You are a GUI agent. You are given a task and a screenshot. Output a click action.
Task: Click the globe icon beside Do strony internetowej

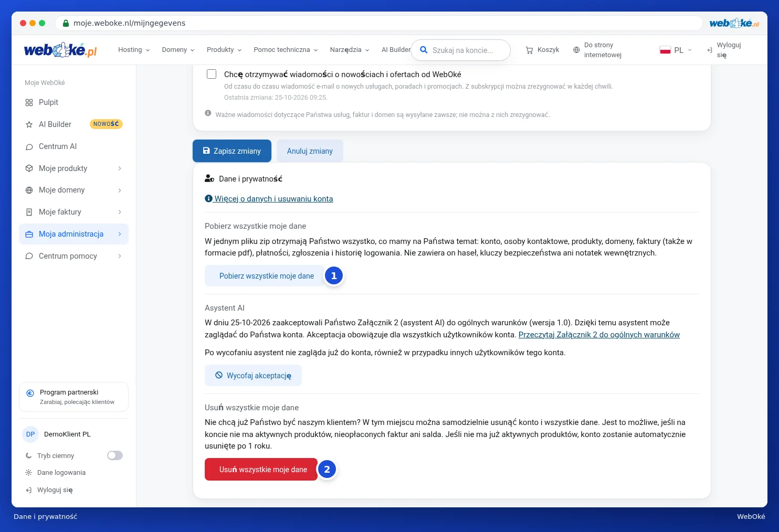coord(576,50)
